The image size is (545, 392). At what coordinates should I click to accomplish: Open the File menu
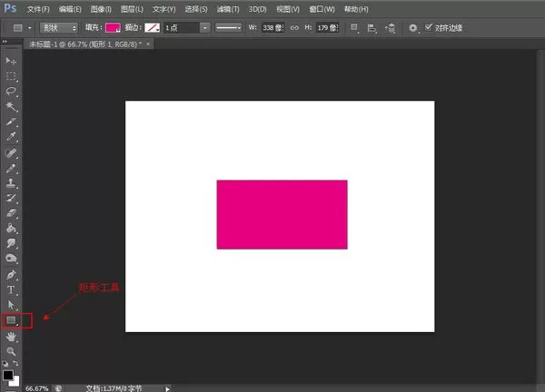(x=38, y=9)
